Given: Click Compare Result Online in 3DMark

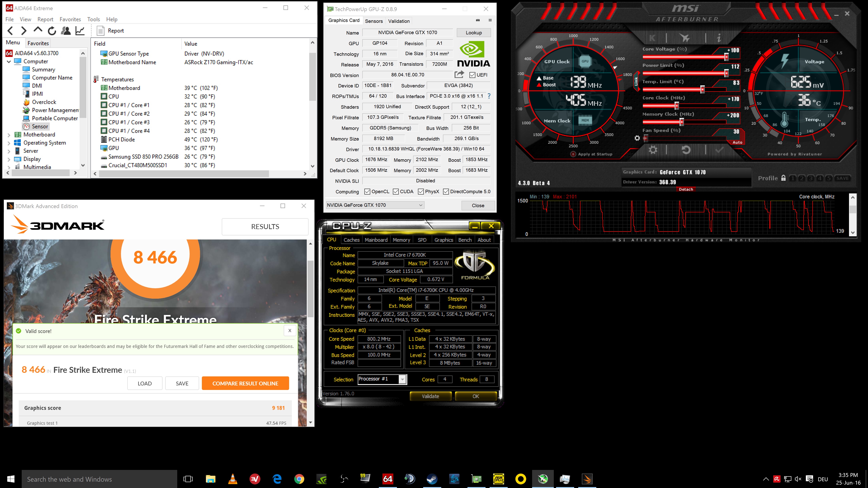Looking at the screenshot, I should coord(245,383).
